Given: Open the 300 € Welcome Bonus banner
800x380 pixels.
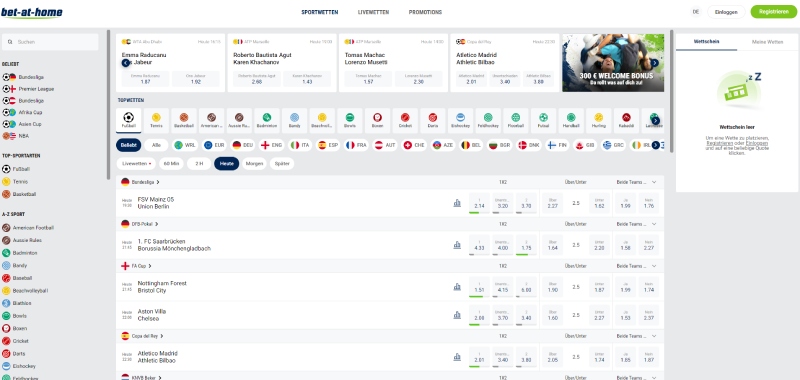Looking at the screenshot, I should pyautogui.click(x=613, y=63).
